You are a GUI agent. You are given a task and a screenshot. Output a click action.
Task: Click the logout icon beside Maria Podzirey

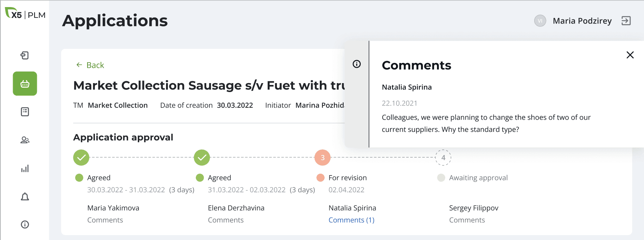tap(626, 21)
